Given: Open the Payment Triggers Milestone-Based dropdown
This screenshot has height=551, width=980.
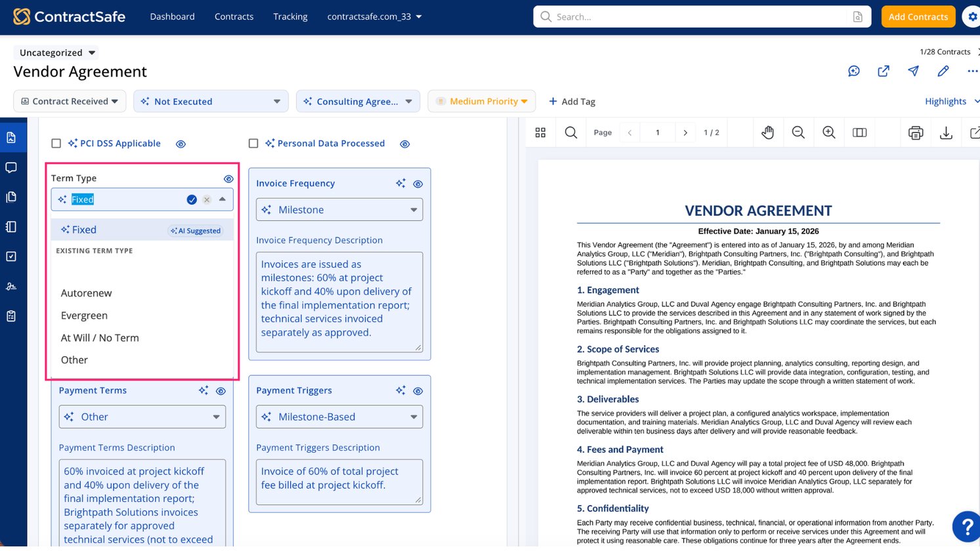Looking at the screenshot, I should [339, 417].
